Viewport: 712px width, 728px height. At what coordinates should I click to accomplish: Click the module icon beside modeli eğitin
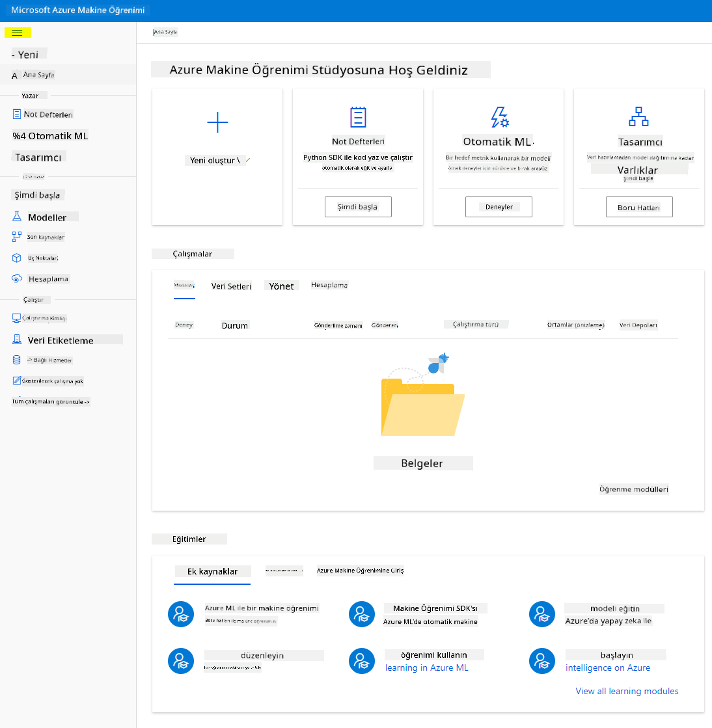point(542,614)
